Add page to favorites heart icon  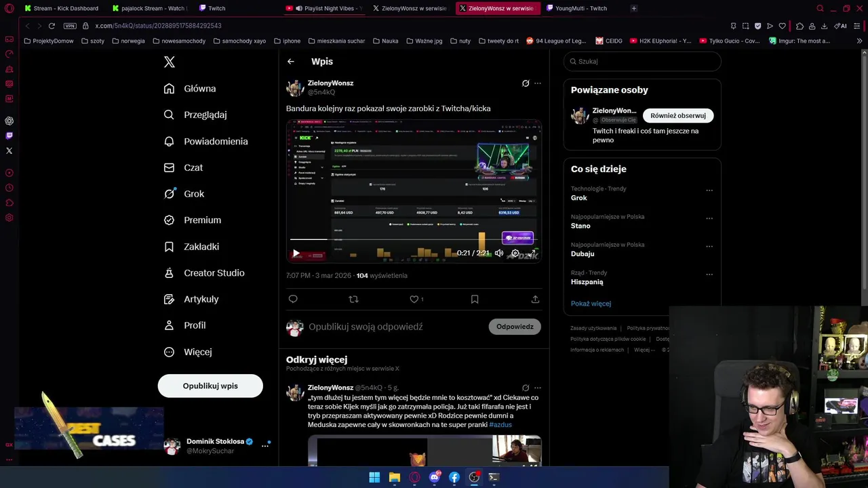point(782,26)
